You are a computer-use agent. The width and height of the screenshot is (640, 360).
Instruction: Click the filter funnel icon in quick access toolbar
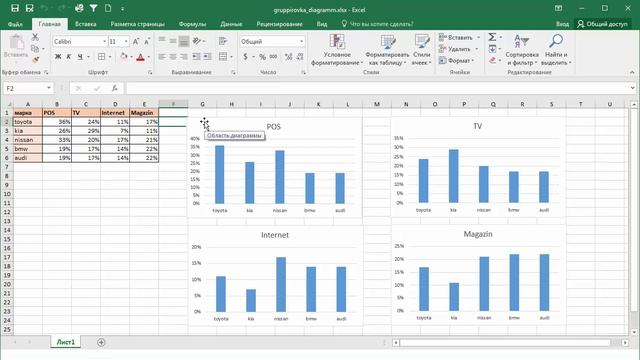pyautogui.click(x=93, y=8)
